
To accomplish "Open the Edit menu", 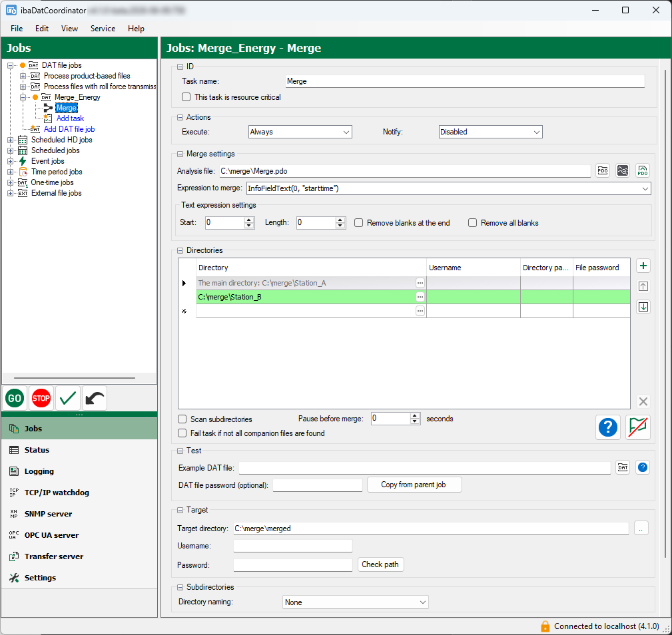I will 41,28.
